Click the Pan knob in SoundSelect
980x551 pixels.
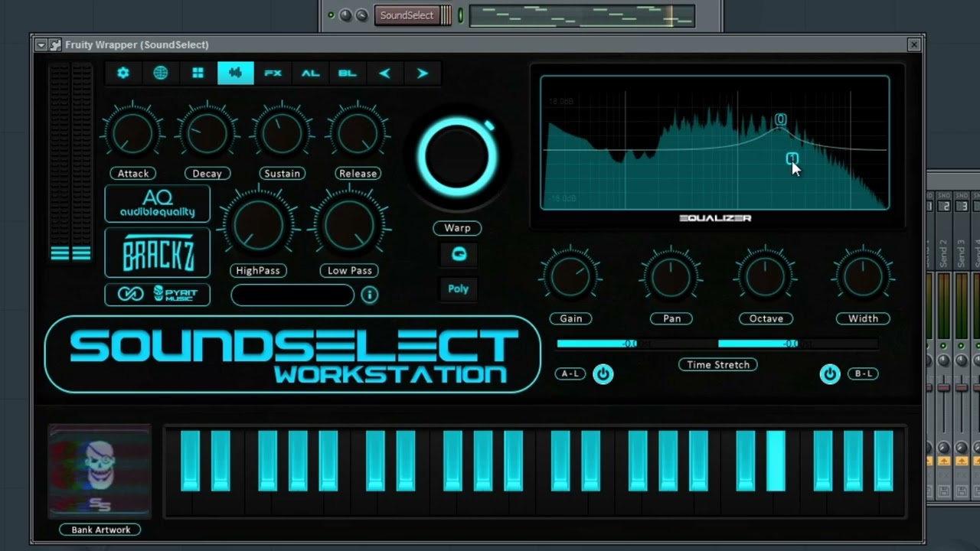671,276
